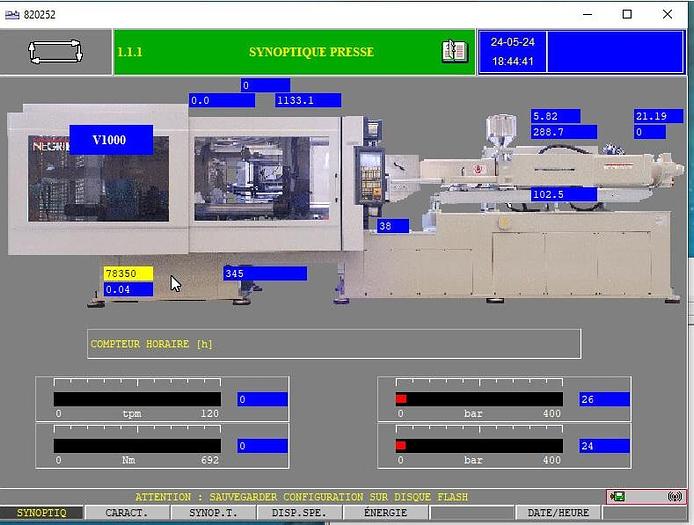
Task: Click the COMPTEUR HORAIRE [h] message box
Action: [x=334, y=344]
